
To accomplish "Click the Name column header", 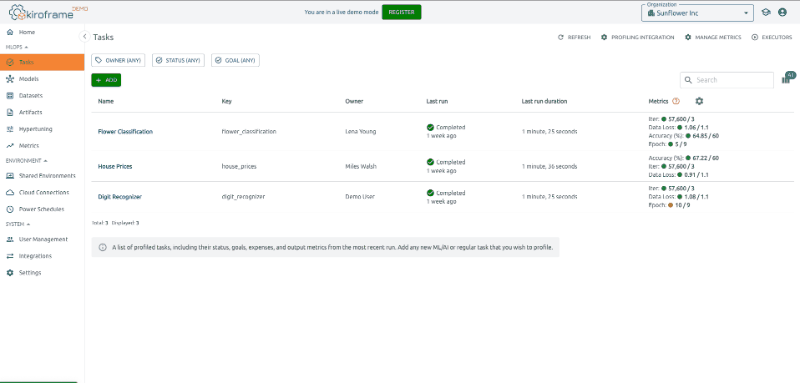I will [x=106, y=101].
